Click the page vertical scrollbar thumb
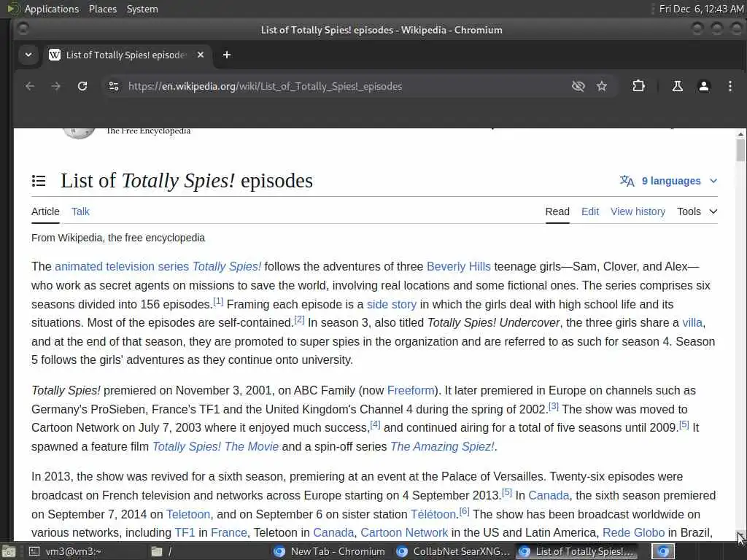 [740, 150]
